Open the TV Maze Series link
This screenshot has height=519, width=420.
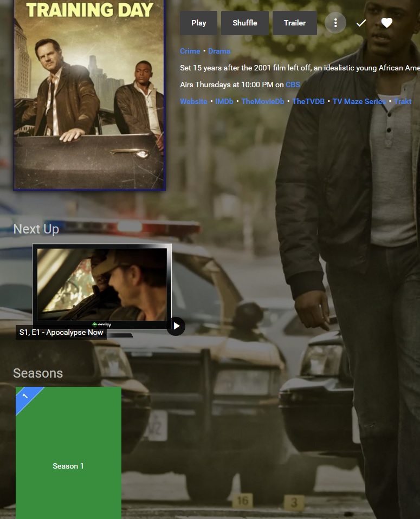(359, 101)
